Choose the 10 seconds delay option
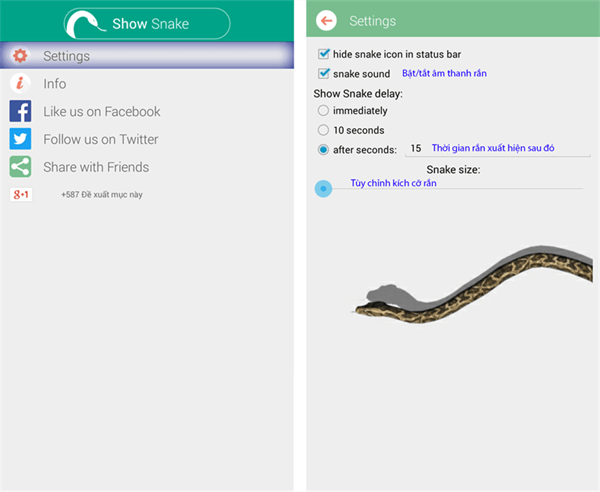The width and height of the screenshot is (600, 492). coord(323,130)
